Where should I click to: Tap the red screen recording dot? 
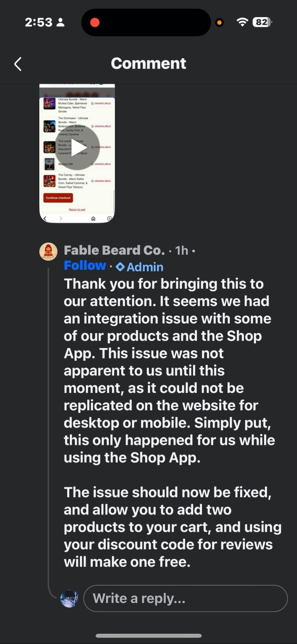click(95, 22)
